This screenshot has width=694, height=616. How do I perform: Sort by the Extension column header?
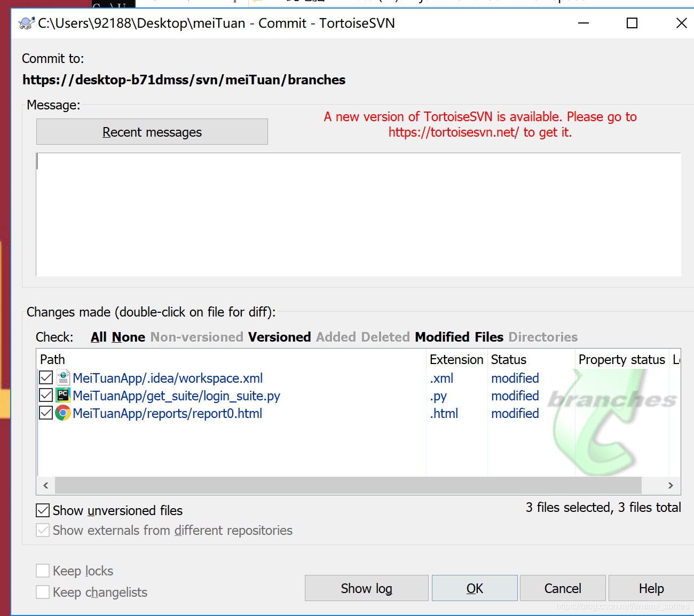pyautogui.click(x=457, y=360)
